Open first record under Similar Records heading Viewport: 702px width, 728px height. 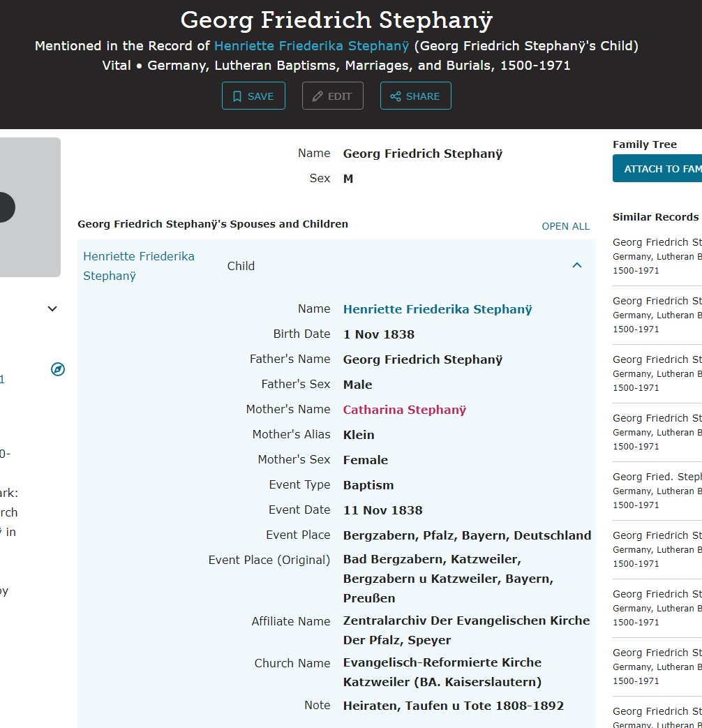(657, 242)
